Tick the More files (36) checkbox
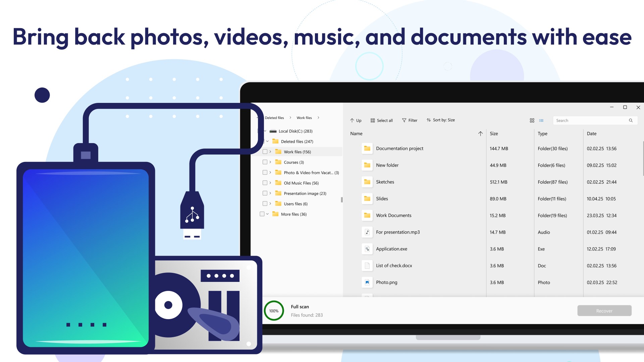Screen dimensions: 644x362 tap(262, 214)
